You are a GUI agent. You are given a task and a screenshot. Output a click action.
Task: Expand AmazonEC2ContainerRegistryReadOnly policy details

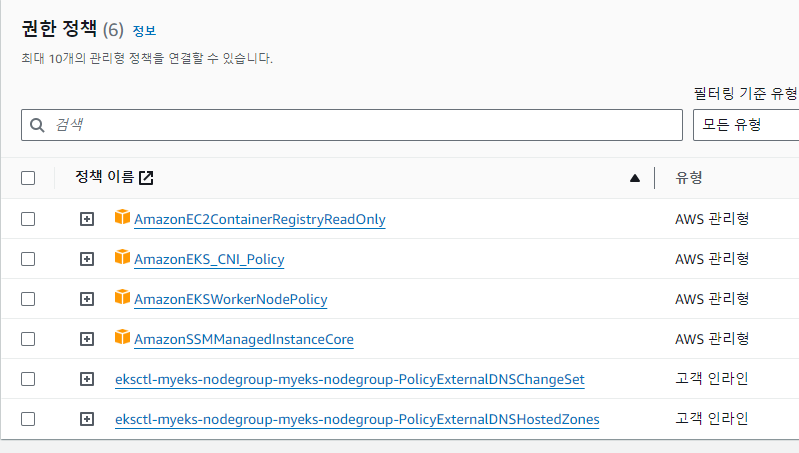tap(87, 219)
